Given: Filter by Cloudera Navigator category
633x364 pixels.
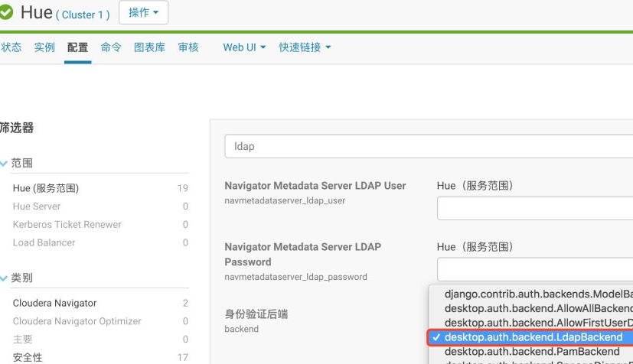Looking at the screenshot, I should click(x=100, y=303).
